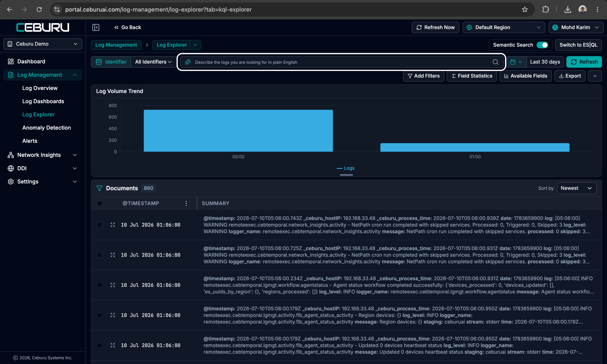Collapse the Log Management menu
Viewport: 607px width, 364px height.
click(x=43, y=75)
